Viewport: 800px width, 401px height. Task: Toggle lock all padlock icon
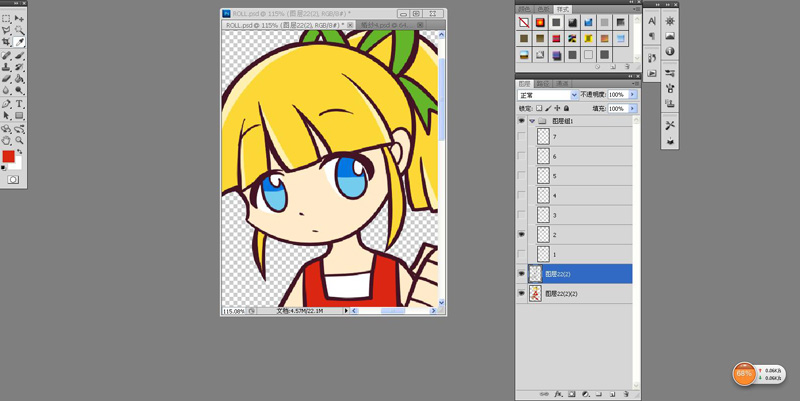pos(566,108)
